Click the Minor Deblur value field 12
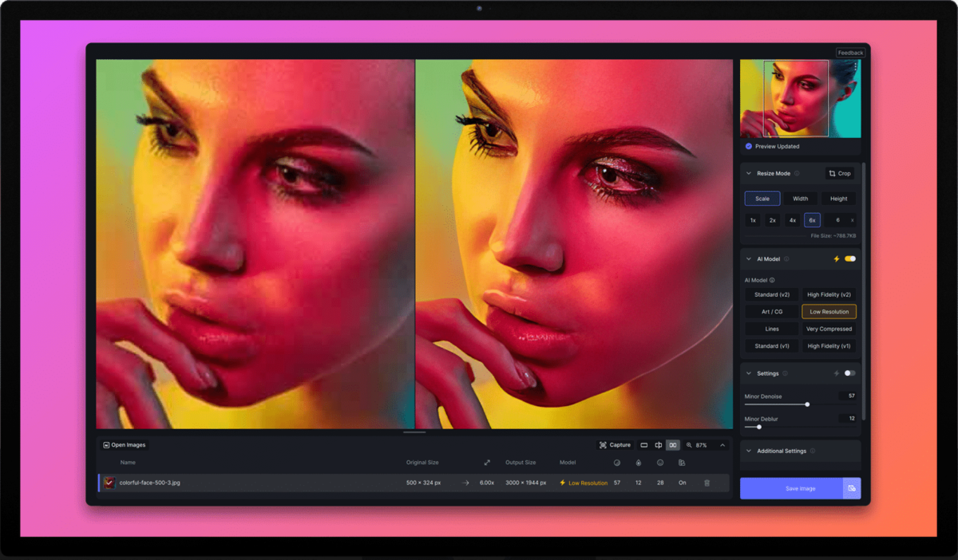The height and width of the screenshot is (560, 958). (x=848, y=418)
